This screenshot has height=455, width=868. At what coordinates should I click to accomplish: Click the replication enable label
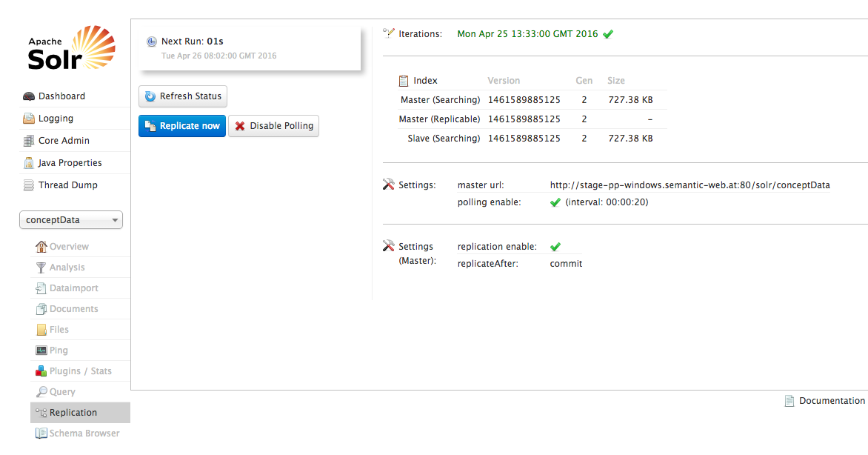[x=497, y=247]
